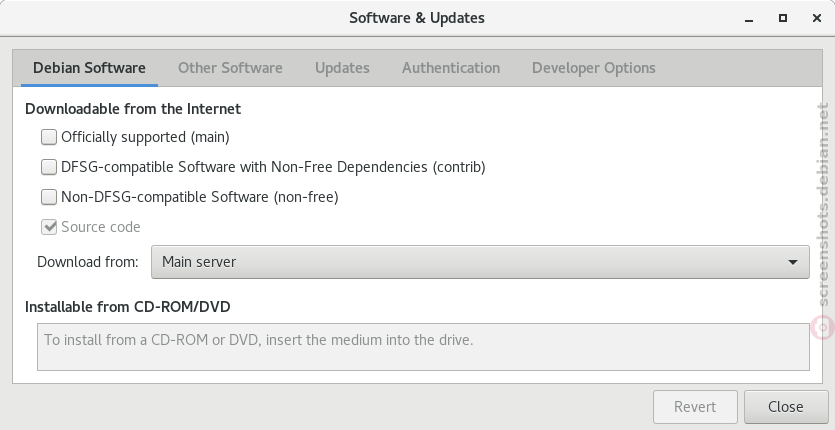Toggle the Source code checkbox
The width and height of the screenshot is (835, 430).
[x=49, y=227]
